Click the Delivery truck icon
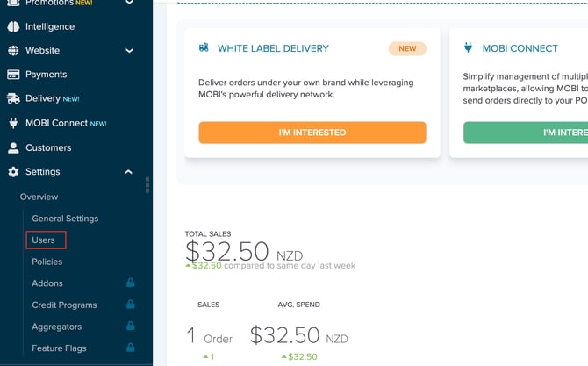588x366 pixels. point(13,99)
